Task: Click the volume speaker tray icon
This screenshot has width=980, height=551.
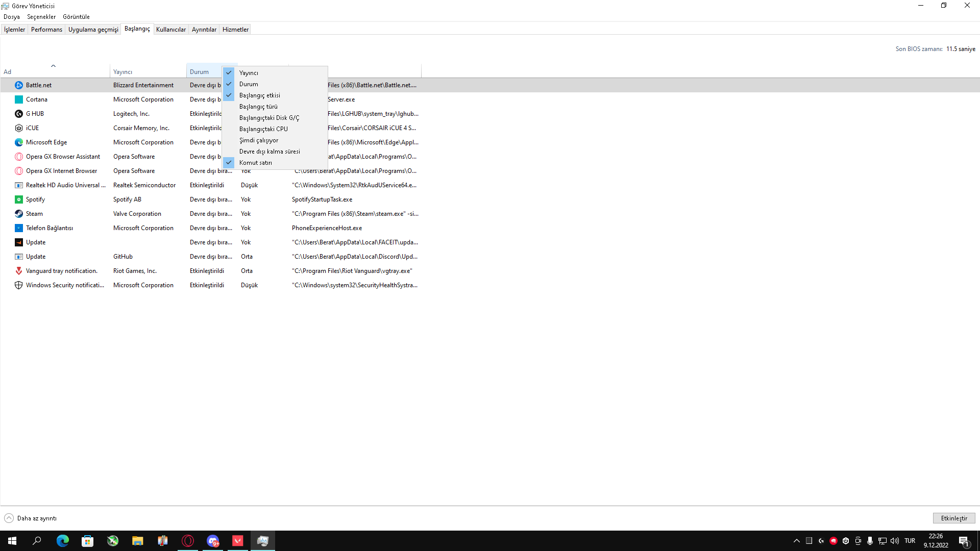Action: click(x=895, y=541)
